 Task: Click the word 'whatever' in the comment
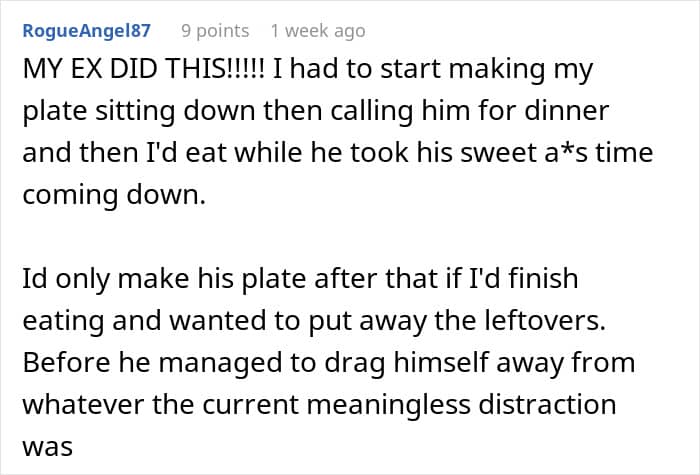(x=73, y=404)
